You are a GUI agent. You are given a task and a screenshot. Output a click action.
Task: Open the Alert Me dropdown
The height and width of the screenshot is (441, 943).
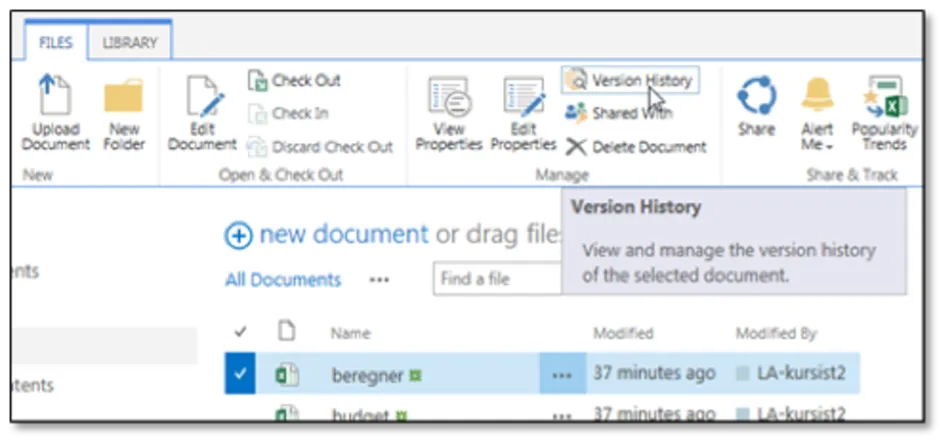tap(817, 113)
